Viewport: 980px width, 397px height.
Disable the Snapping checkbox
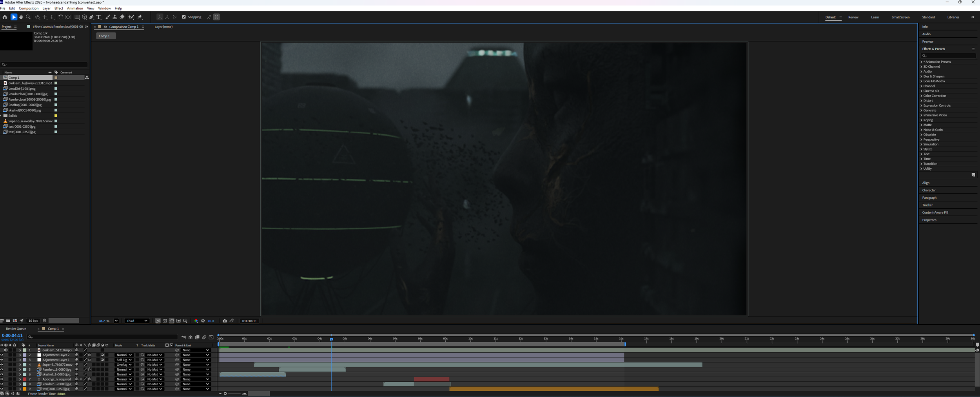coord(184,17)
